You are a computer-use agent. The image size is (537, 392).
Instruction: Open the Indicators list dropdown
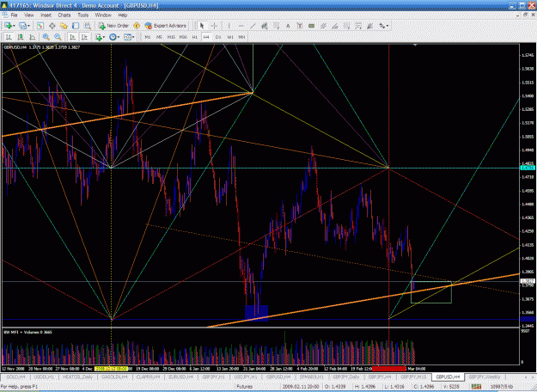point(100,37)
